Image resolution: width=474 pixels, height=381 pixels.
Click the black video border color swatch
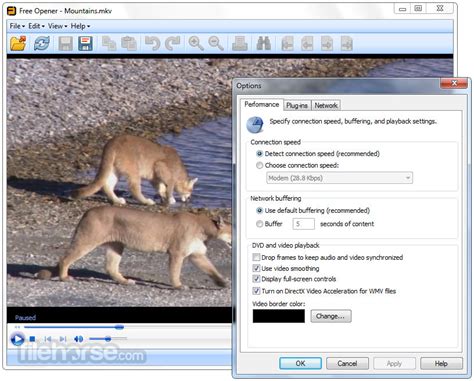coord(279,316)
